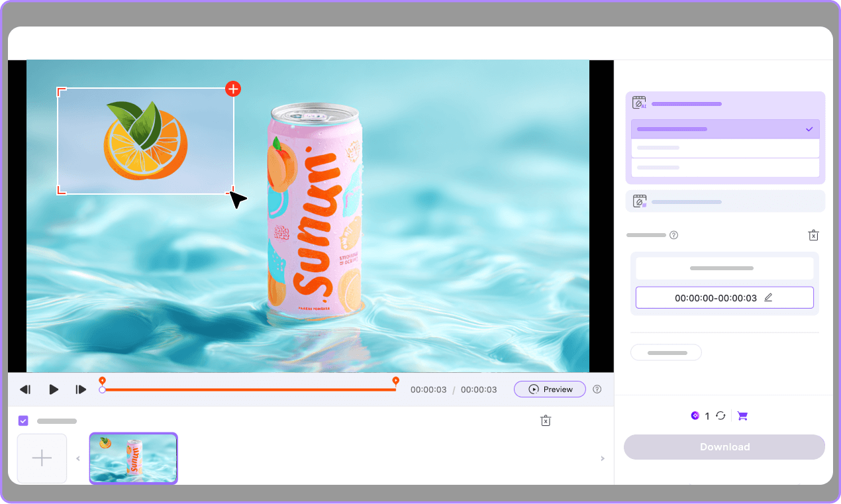
Task: Click the current time 00:00:03 readout
Action: [x=428, y=389]
